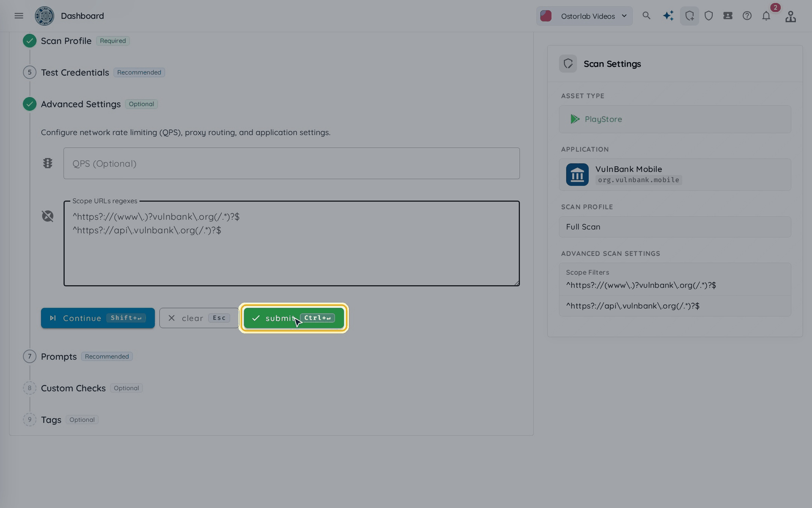This screenshot has height=508, width=812.
Task: Click the PlayStore asset type label
Action: (603, 119)
